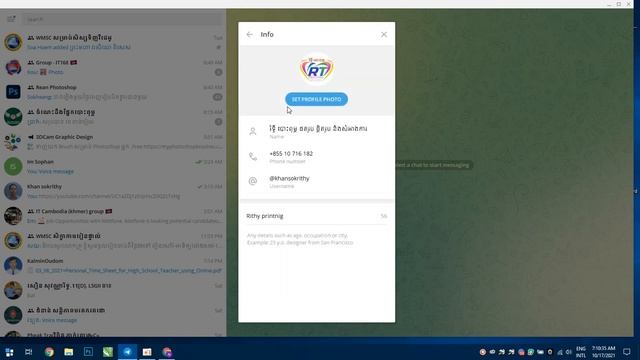Open the Windows Start menu
Image resolution: width=640 pixels, height=360 pixels.
[x=9, y=352]
